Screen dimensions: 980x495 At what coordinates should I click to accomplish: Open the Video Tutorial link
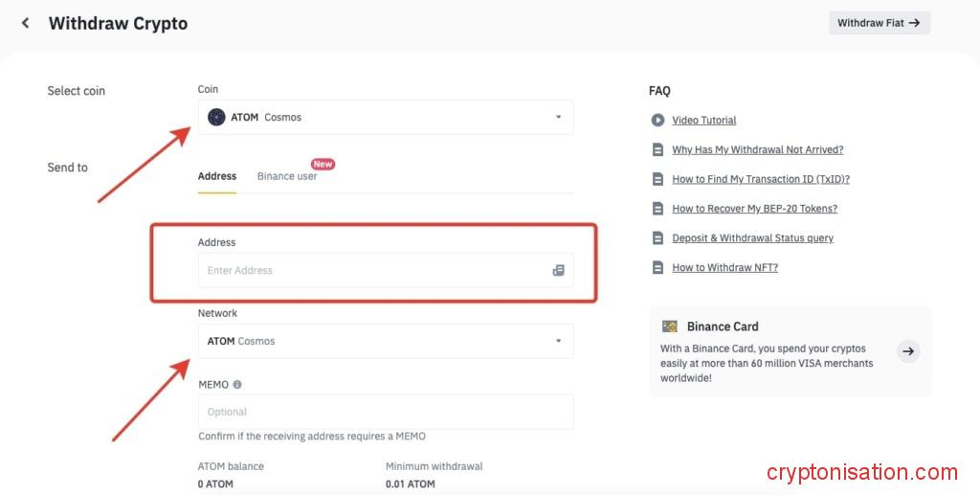tap(703, 120)
